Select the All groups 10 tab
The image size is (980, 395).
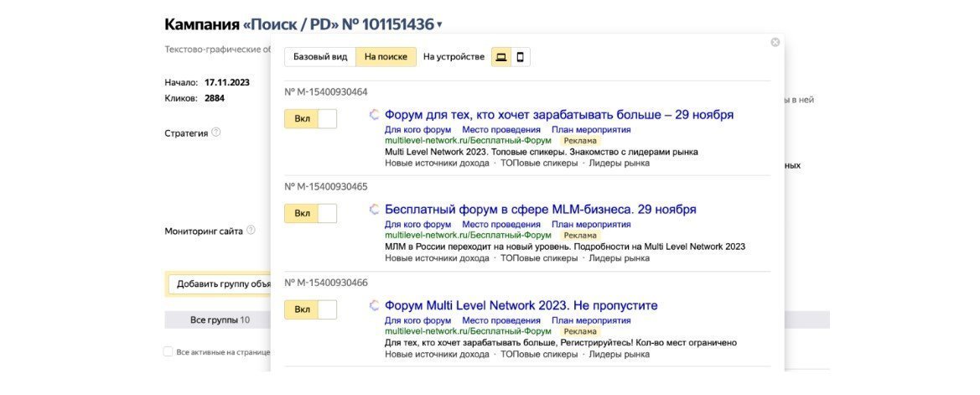pyautogui.click(x=220, y=320)
